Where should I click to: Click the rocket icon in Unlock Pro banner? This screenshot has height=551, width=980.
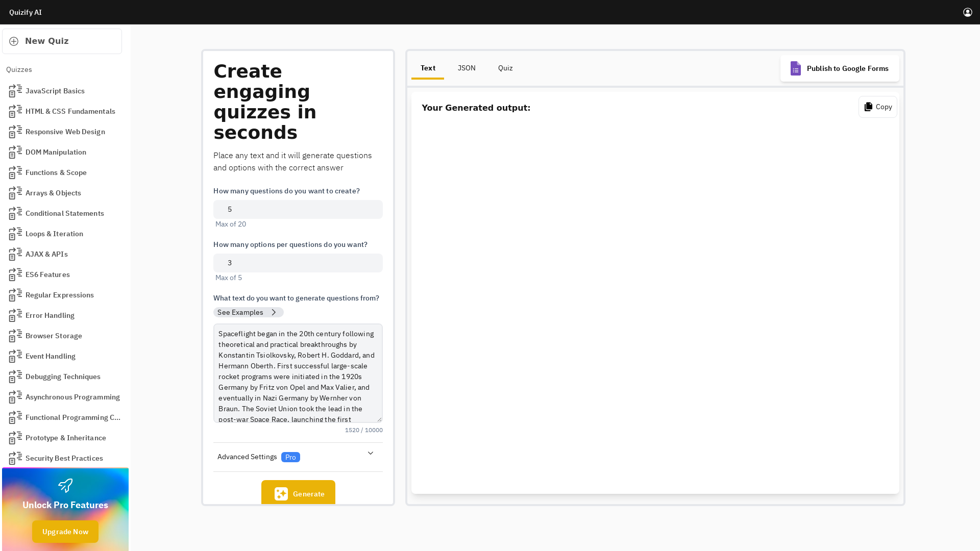(65, 485)
